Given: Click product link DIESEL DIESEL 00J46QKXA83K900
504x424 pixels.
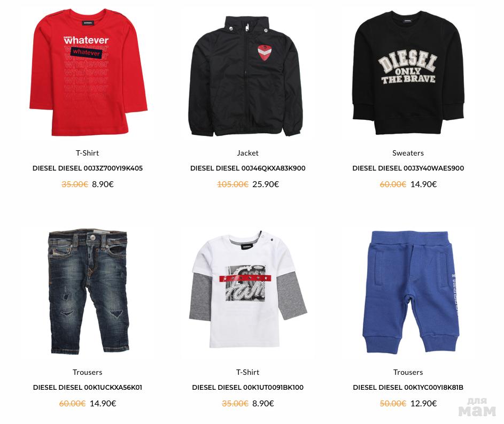Looking at the screenshot, I should click(x=248, y=168).
